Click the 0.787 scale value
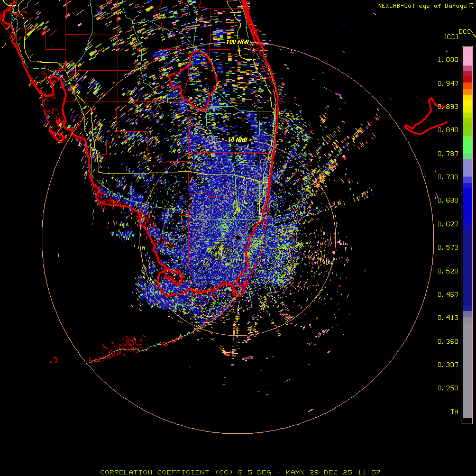The width and height of the screenshot is (476, 476). 448,153
